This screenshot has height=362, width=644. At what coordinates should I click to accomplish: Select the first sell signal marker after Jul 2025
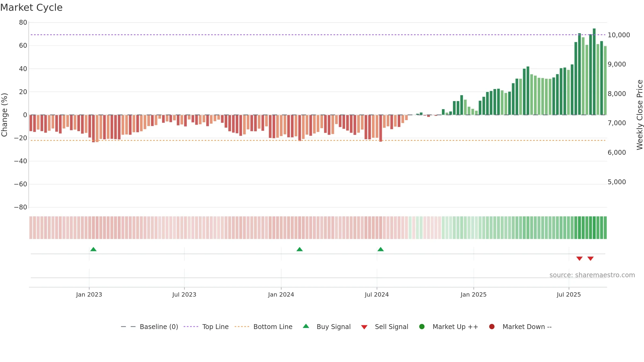[579, 258]
